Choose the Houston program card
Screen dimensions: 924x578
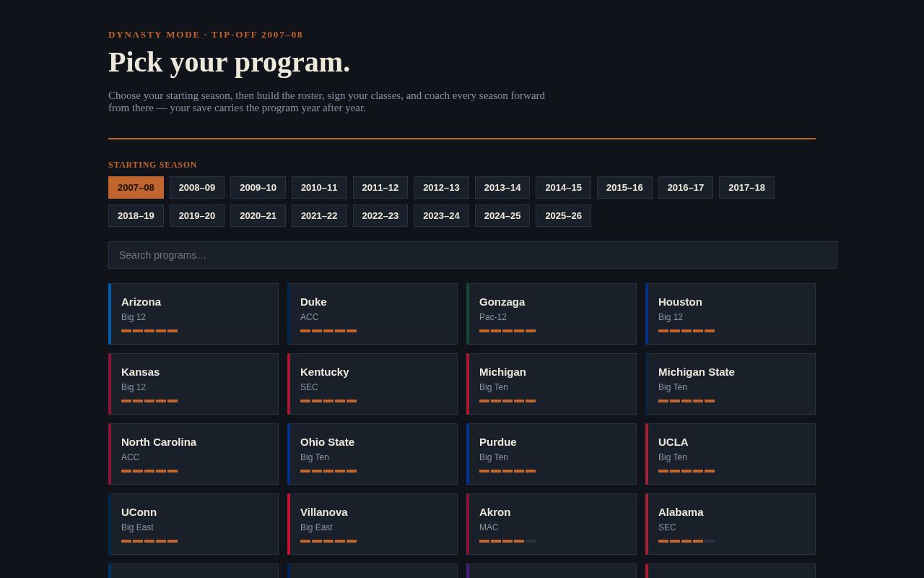(731, 314)
